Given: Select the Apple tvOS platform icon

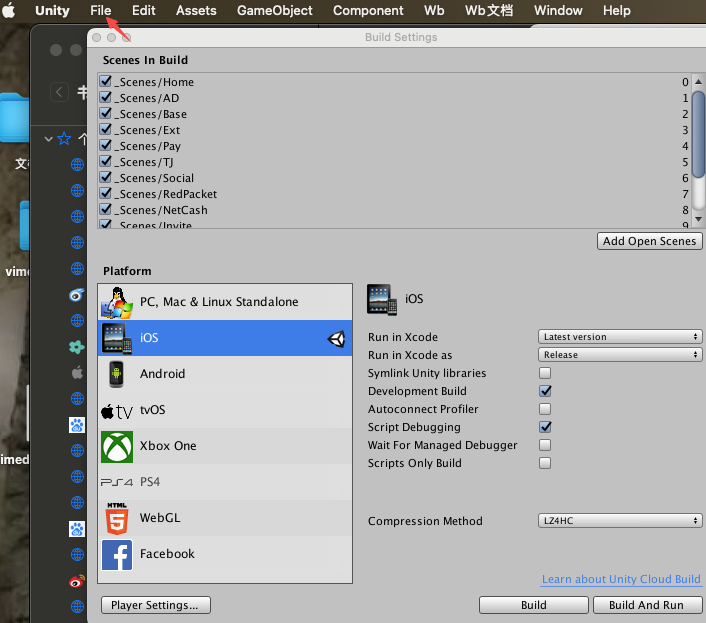Looking at the screenshot, I should click(x=117, y=411).
